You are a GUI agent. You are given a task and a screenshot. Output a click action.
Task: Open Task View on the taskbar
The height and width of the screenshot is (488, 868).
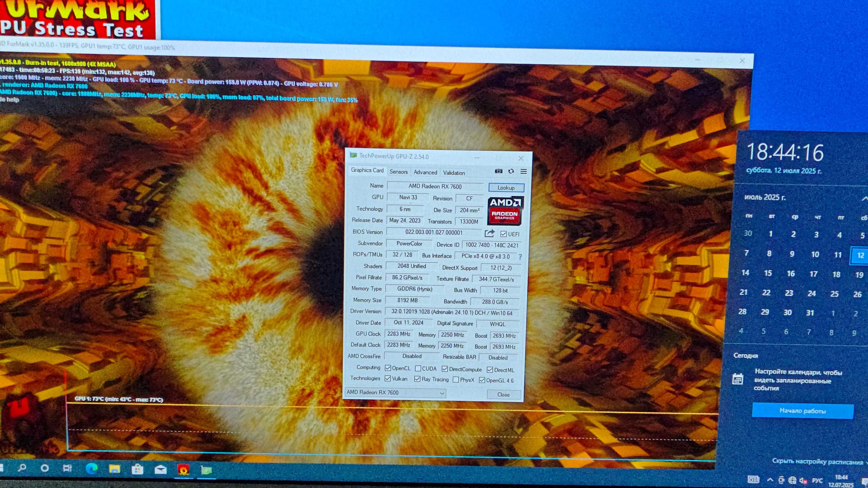(67, 469)
